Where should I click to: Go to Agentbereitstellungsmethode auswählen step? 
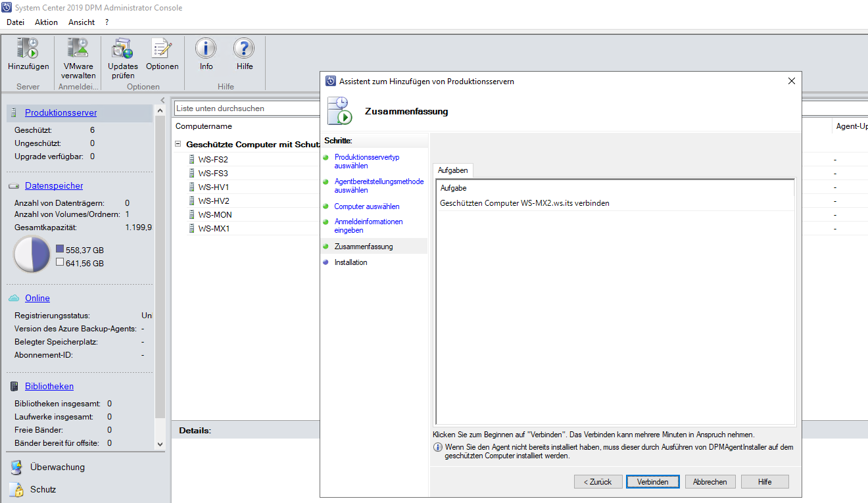click(379, 186)
